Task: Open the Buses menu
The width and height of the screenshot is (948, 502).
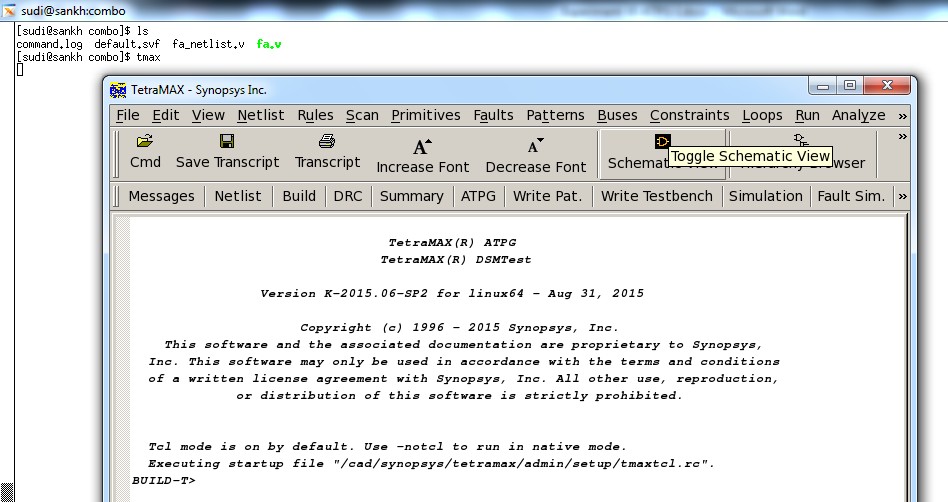Action: (617, 115)
